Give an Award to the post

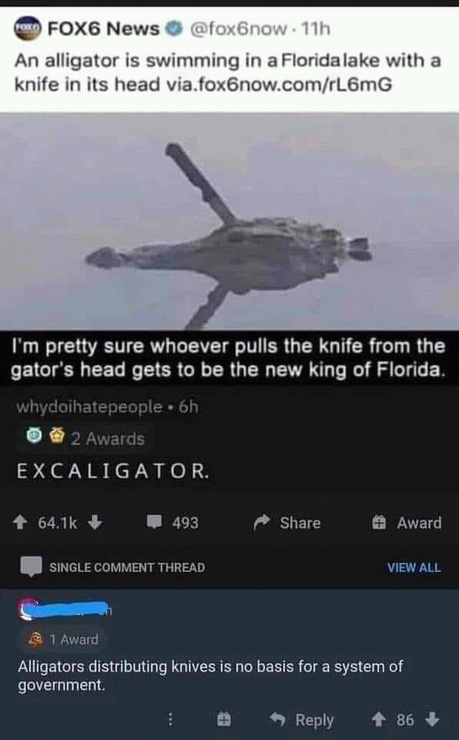(x=407, y=522)
